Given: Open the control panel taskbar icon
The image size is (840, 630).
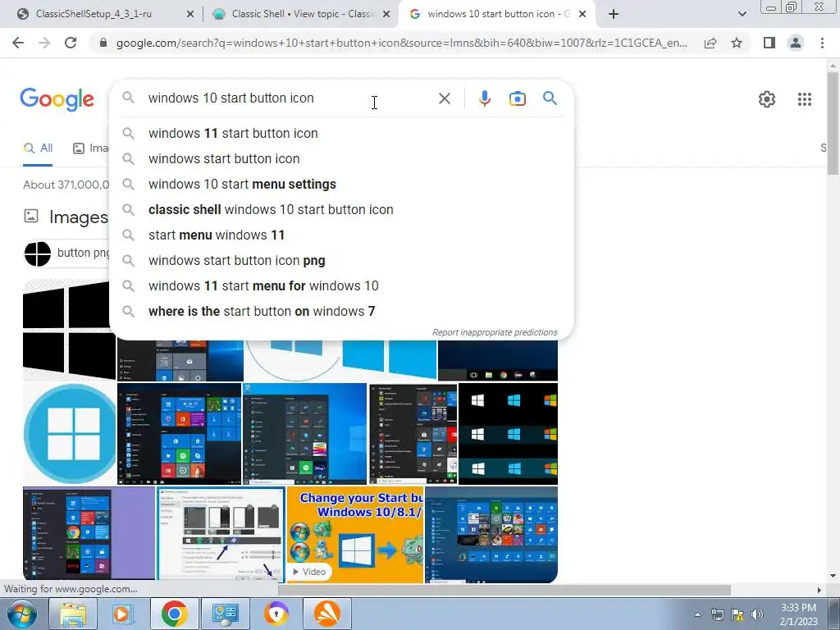Looking at the screenshot, I should [225, 614].
